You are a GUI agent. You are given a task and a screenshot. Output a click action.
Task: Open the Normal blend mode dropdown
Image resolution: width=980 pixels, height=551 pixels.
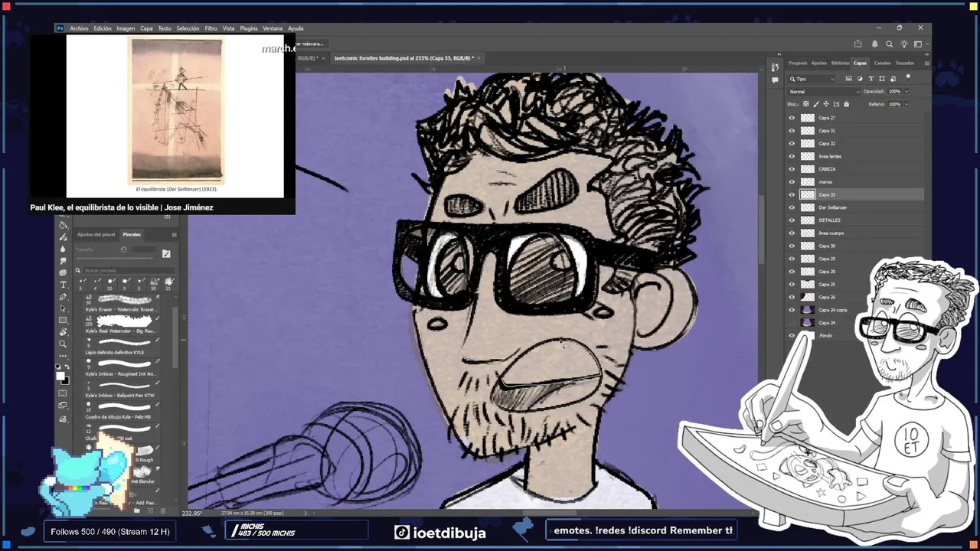[x=824, y=92]
